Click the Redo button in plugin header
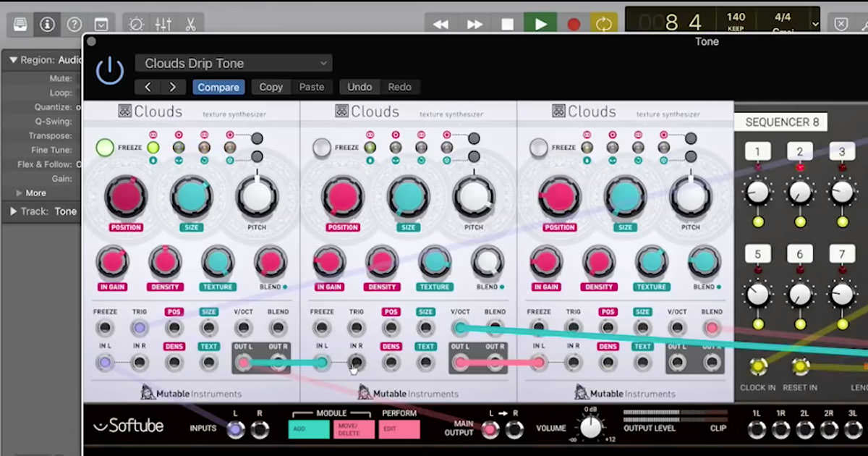The width and height of the screenshot is (868, 456). point(399,87)
